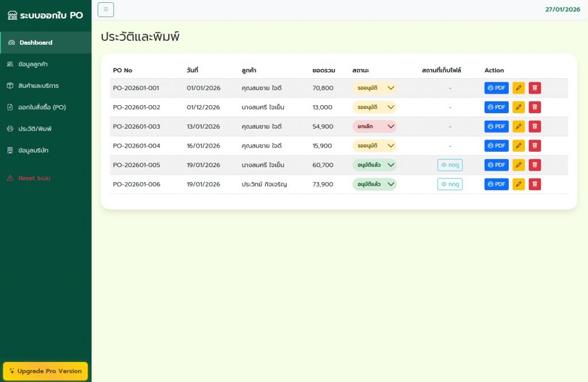View stored file for PO-202601-006
The image size is (588, 382).
point(450,184)
